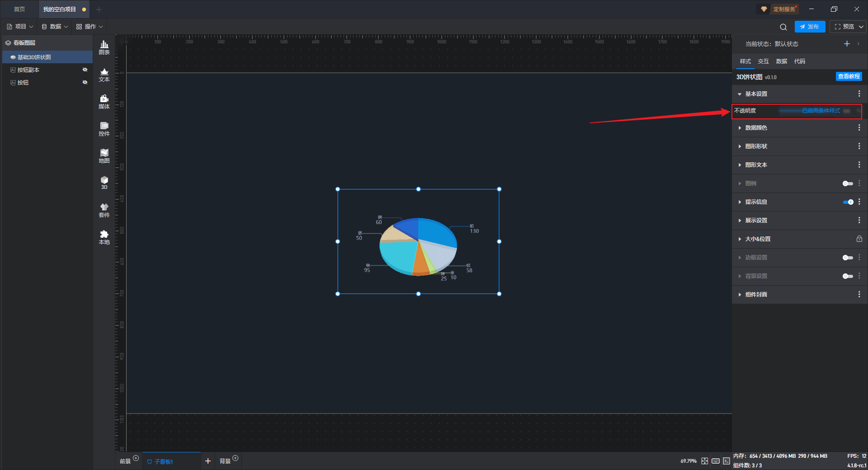This screenshot has height=470, width=868.
Task: Open the 地图 map components icon
Action: (x=104, y=156)
